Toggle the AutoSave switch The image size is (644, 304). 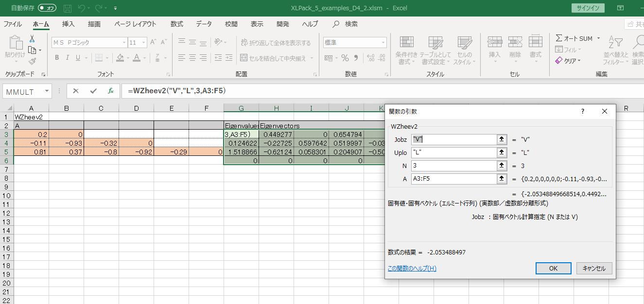click(x=47, y=8)
